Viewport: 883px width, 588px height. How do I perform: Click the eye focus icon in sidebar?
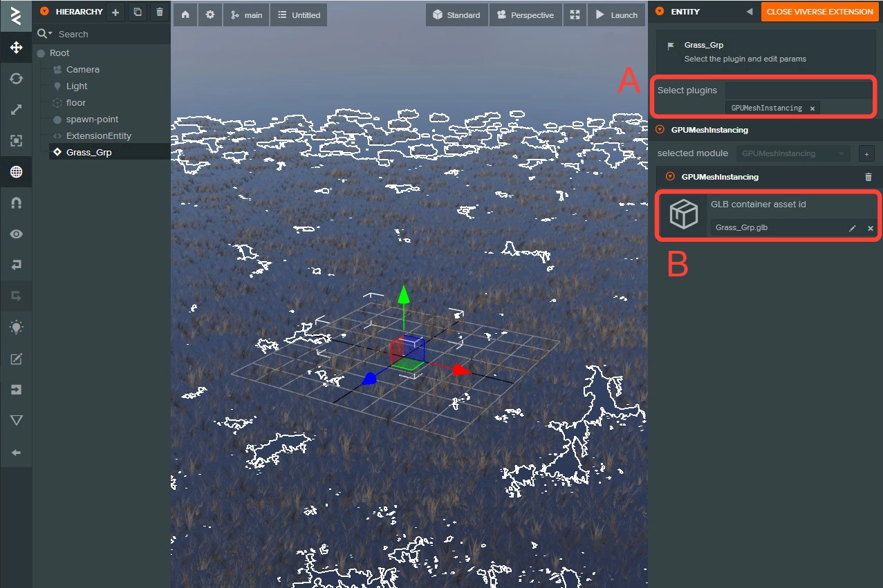click(x=16, y=234)
